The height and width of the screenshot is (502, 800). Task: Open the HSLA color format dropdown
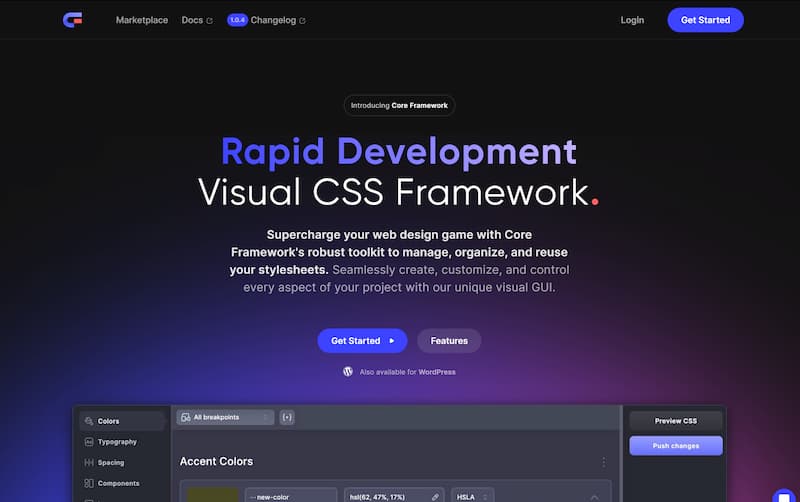(x=472, y=495)
